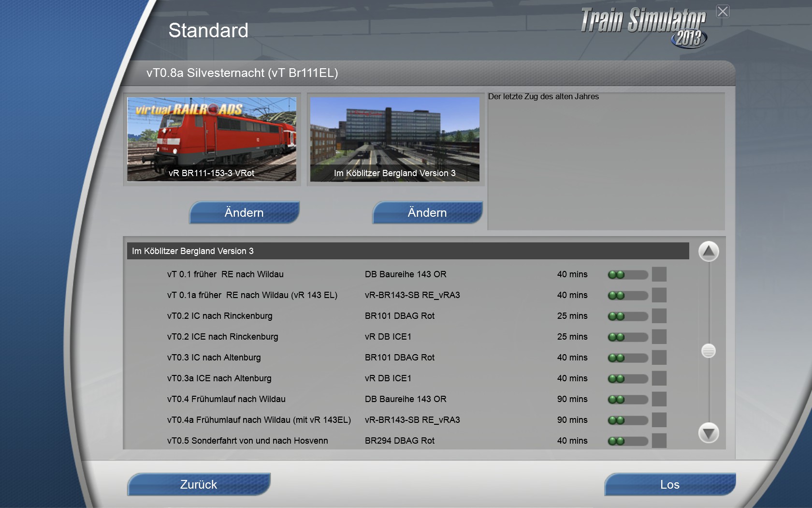The image size is (812, 508).
Task: Click the Standard heading
Action: pos(208,30)
